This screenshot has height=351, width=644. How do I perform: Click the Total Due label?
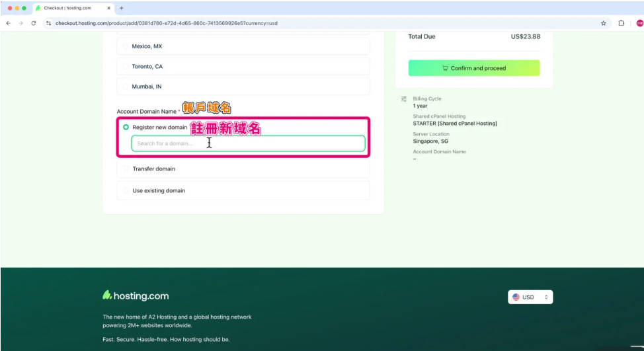(x=421, y=36)
